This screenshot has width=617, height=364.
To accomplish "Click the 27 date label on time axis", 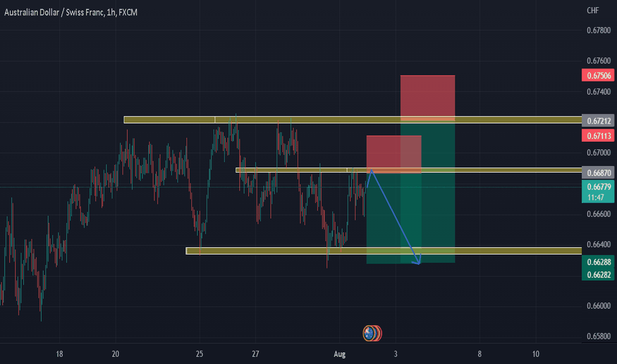I will point(256,354).
